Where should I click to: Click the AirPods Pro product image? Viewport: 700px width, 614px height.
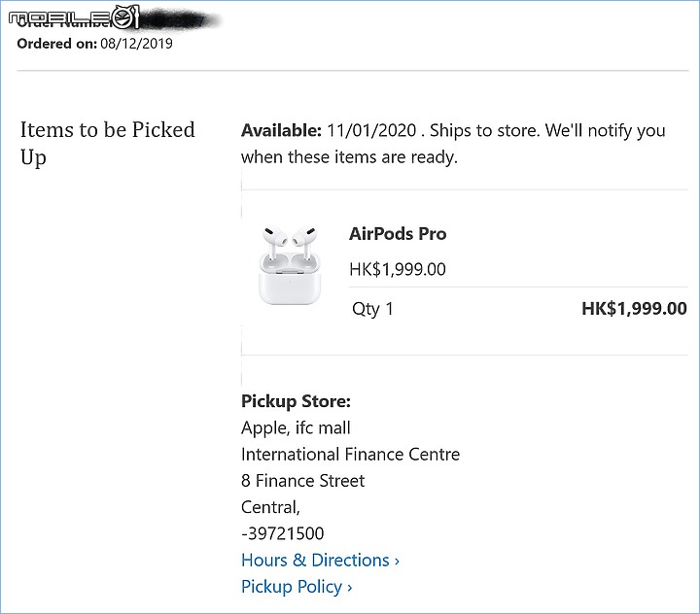coord(290,266)
